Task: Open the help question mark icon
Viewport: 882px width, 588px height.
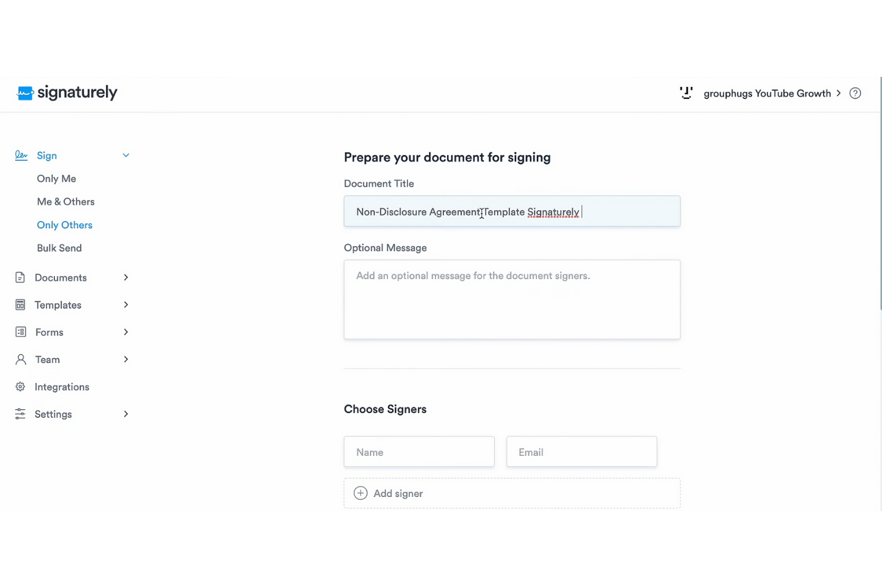Action: (855, 93)
